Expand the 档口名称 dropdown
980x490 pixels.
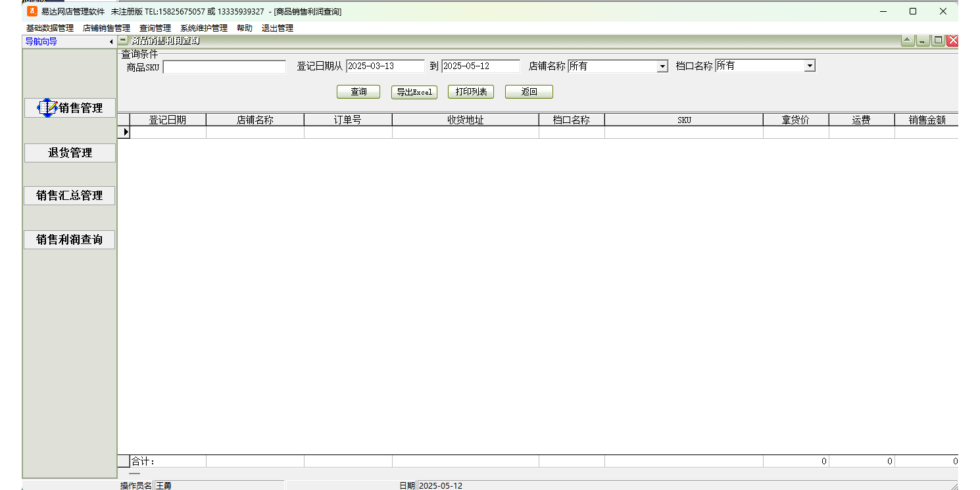pos(810,66)
